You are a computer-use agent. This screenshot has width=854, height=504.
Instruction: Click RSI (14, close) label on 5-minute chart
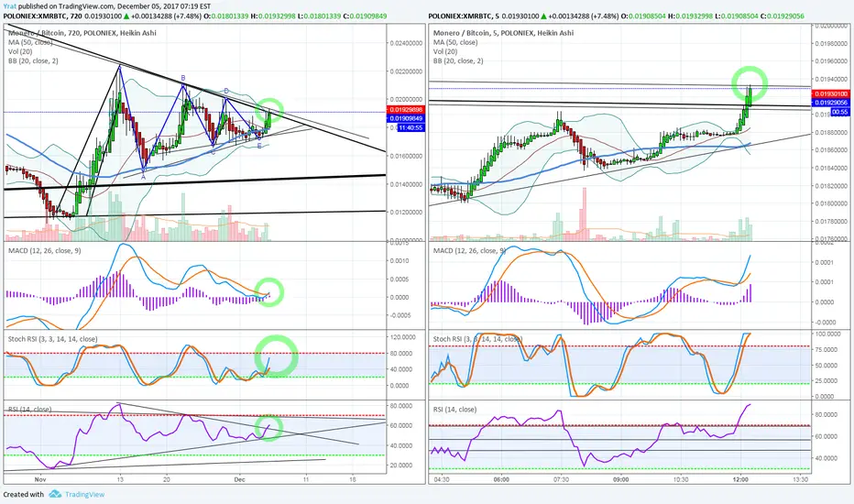pyautogui.click(x=454, y=410)
